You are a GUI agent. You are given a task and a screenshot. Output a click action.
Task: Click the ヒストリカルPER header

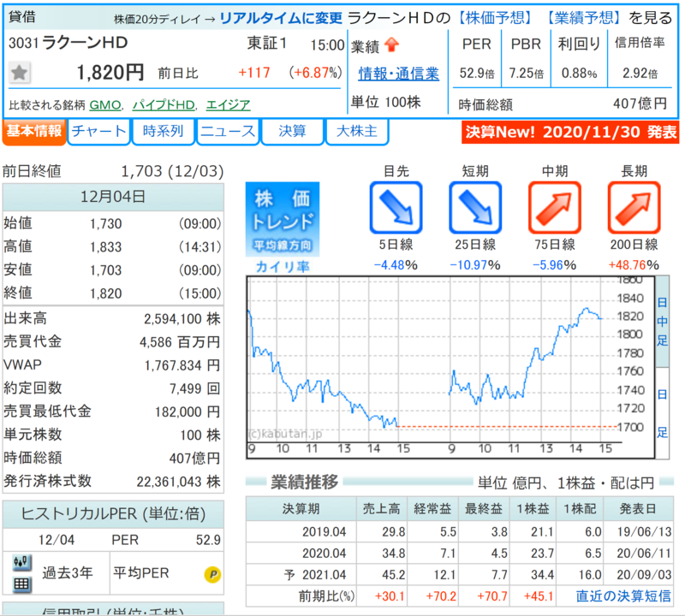[113, 514]
